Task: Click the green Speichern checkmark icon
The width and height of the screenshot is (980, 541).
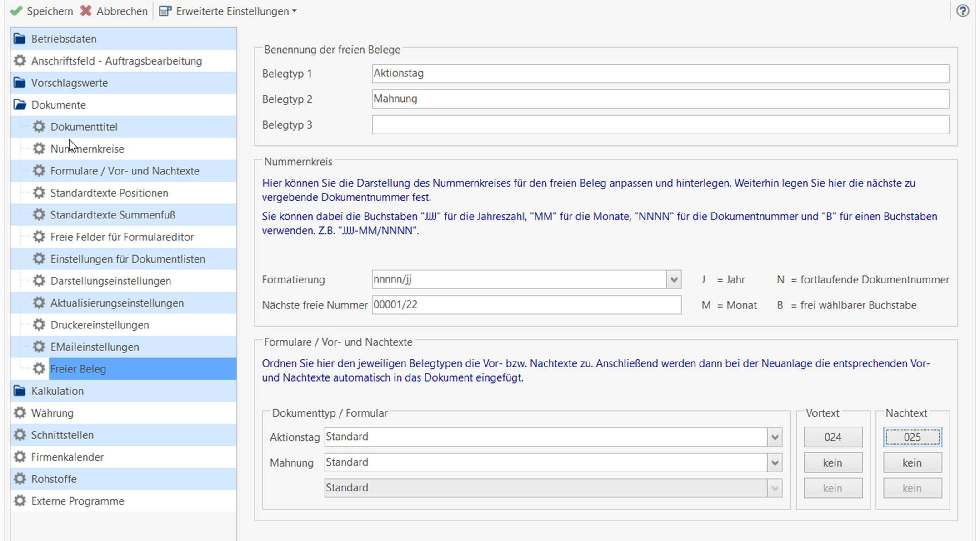Action: 16,11
